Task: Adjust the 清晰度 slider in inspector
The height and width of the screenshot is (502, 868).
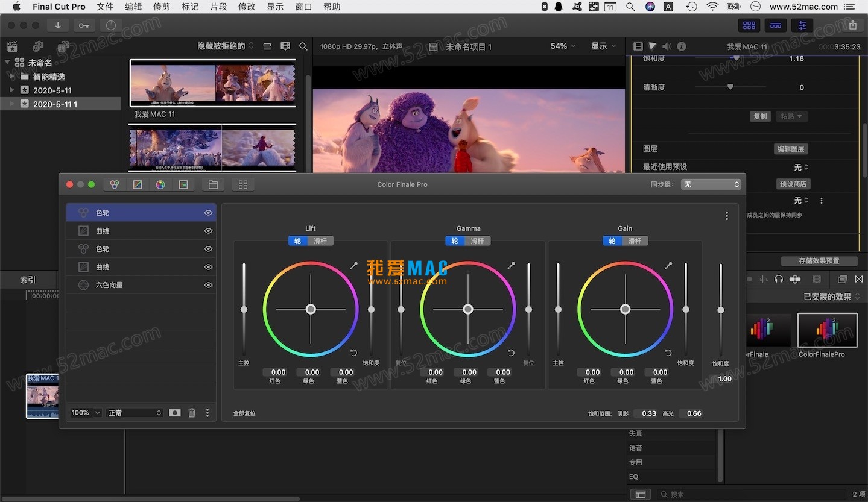Action: click(730, 87)
